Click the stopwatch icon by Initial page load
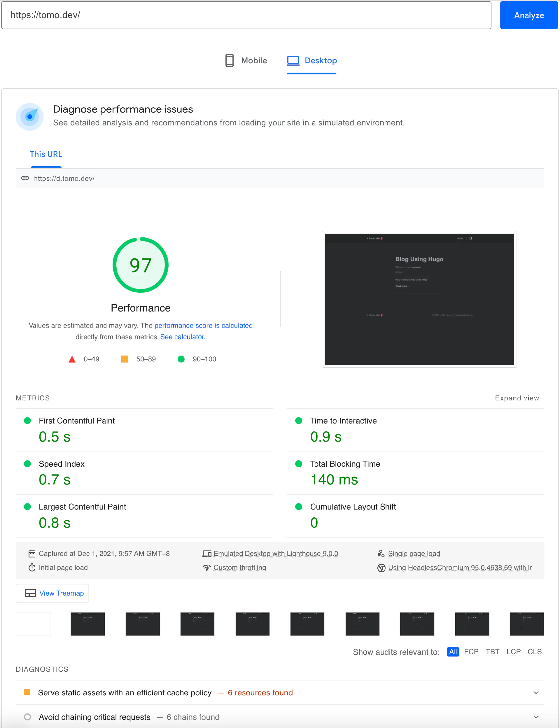This screenshot has width=560, height=728. point(32,567)
